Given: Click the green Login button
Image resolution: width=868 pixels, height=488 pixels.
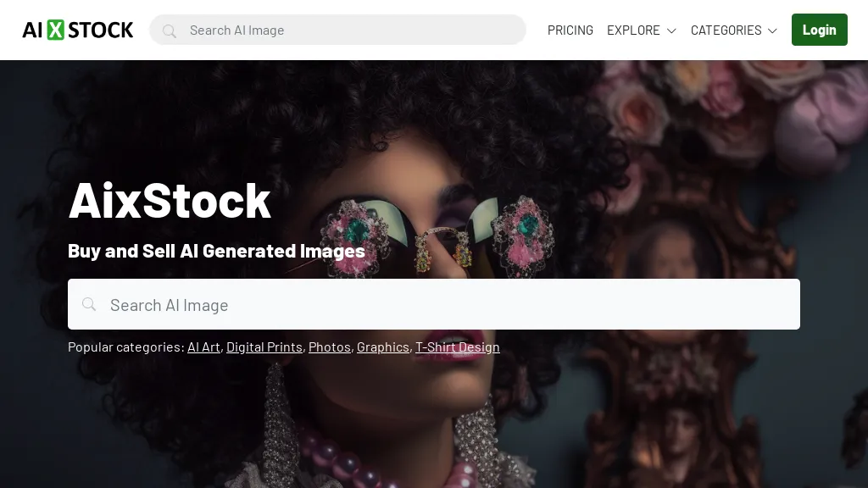Looking at the screenshot, I should 820,30.
